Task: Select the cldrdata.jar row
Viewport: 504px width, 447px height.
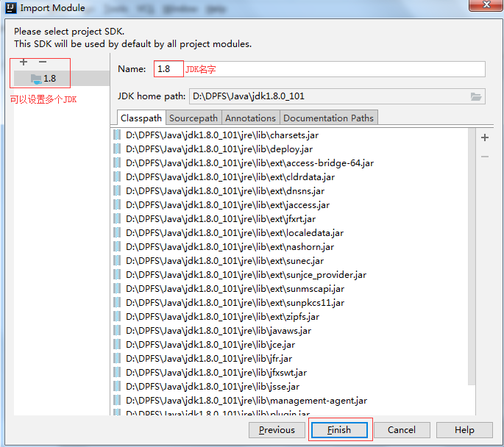Action: click(289, 177)
